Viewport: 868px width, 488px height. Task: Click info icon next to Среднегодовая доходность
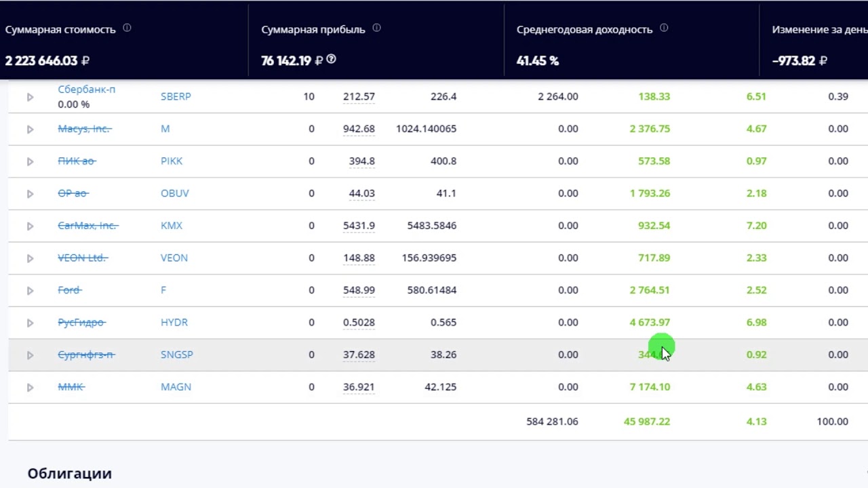point(664,28)
